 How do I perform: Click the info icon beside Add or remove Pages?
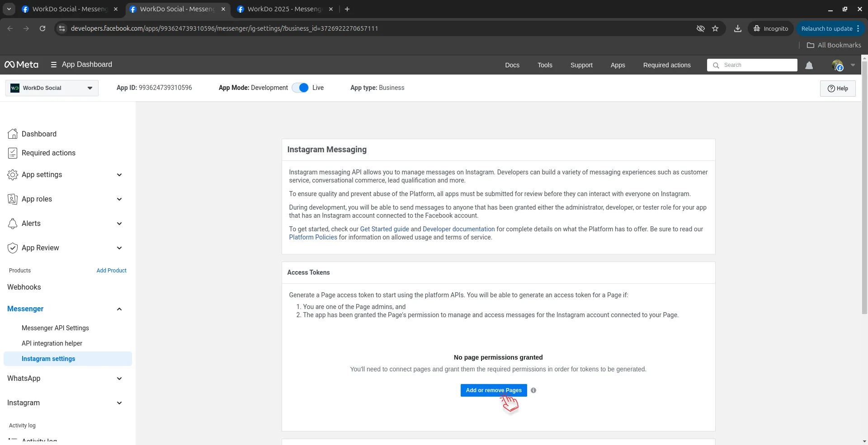pos(533,390)
